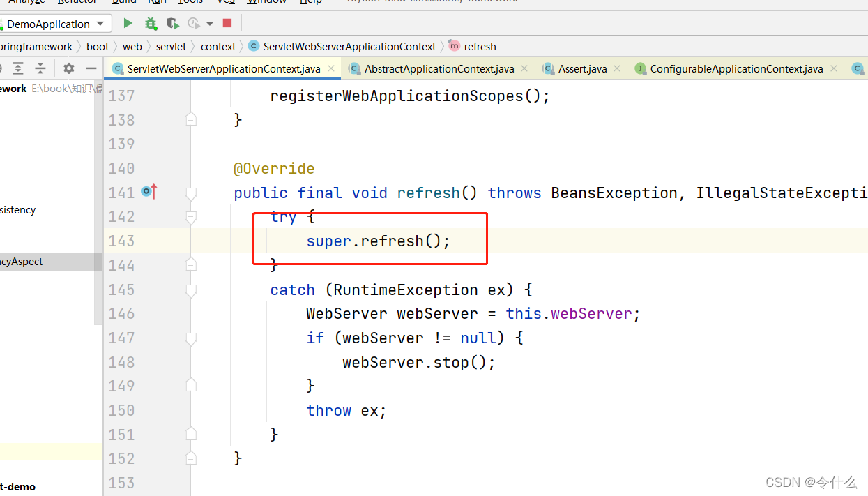The image size is (868, 496).
Task: Click the override gutter marker on line 141
Action: [149, 191]
